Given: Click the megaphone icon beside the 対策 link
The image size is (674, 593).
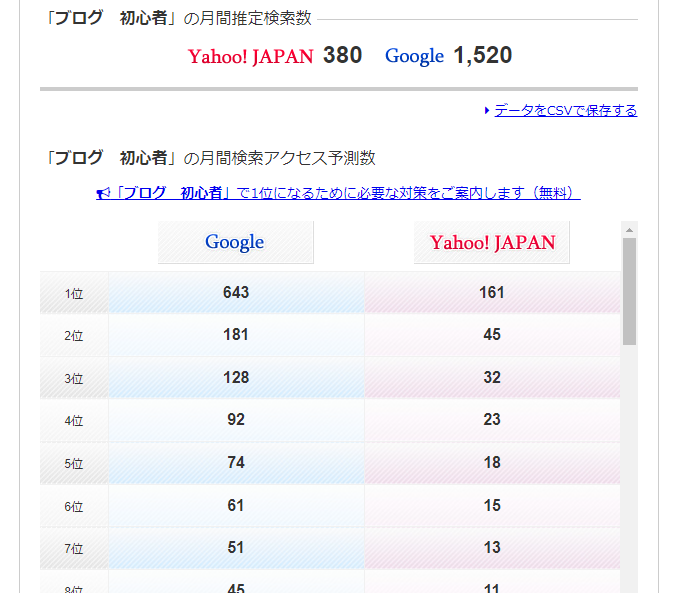Looking at the screenshot, I should point(103,193).
